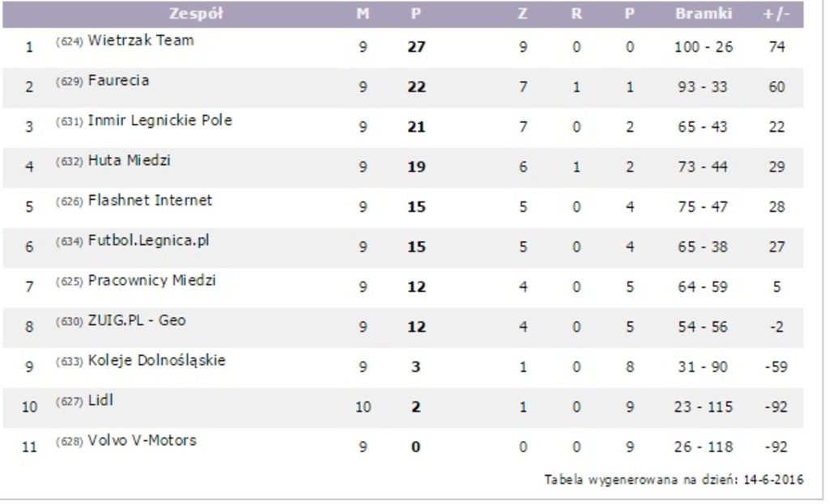Select Inmir Legnickie Pole team name
The height and width of the screenshot is (504, 829).
coord(159,121)
